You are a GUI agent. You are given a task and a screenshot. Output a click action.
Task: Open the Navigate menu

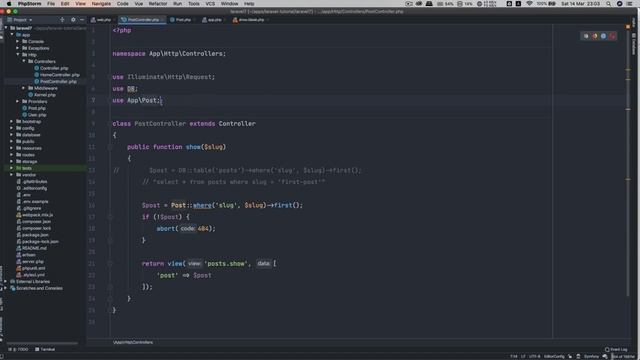pos(101,4)
